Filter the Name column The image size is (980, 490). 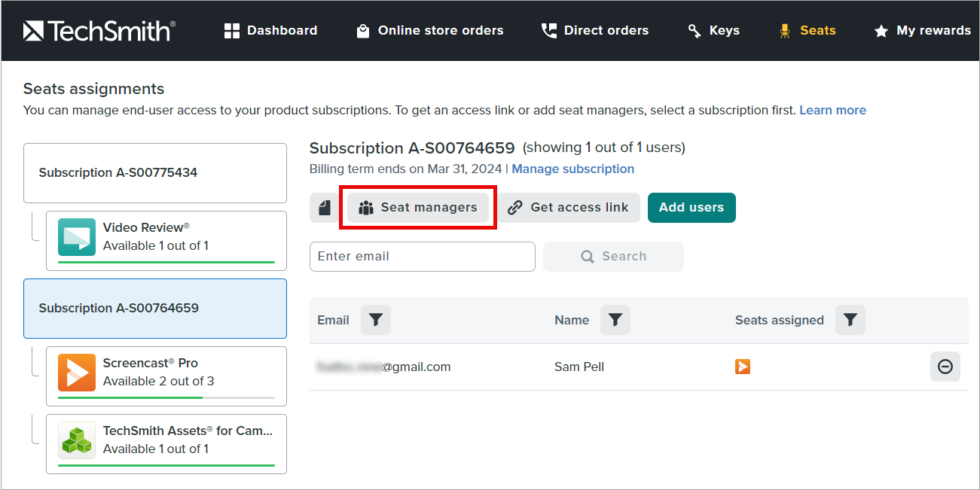tap(615, 320)
